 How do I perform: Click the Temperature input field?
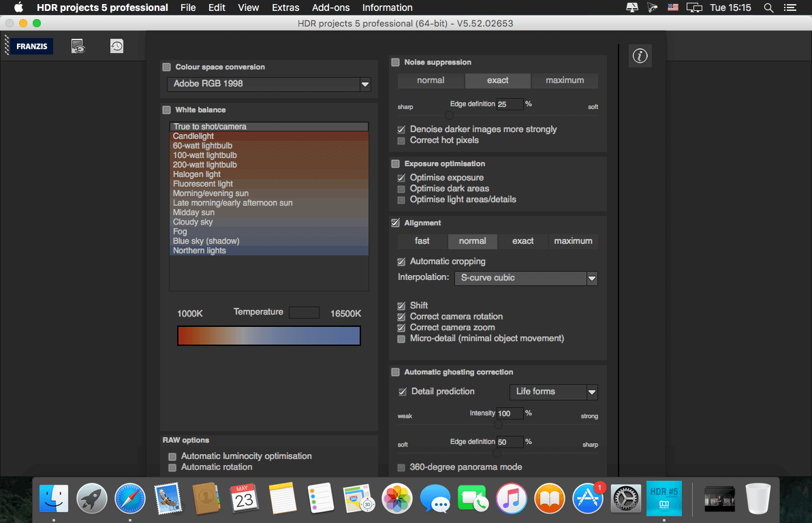(304, 313)
